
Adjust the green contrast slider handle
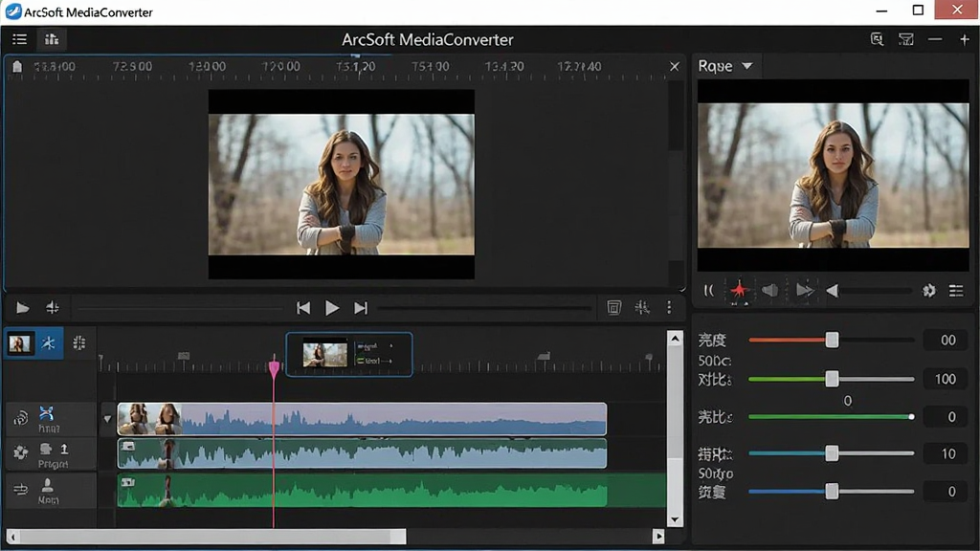pos(832,379)
